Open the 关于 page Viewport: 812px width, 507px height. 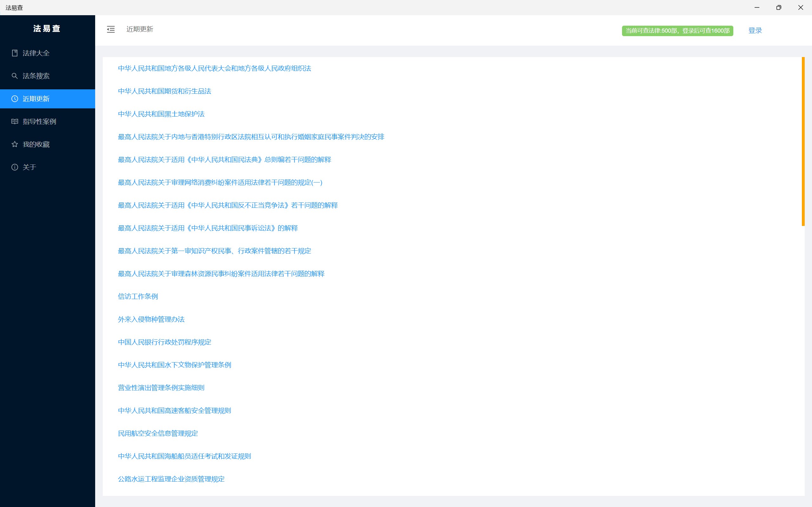coord(29,167)
